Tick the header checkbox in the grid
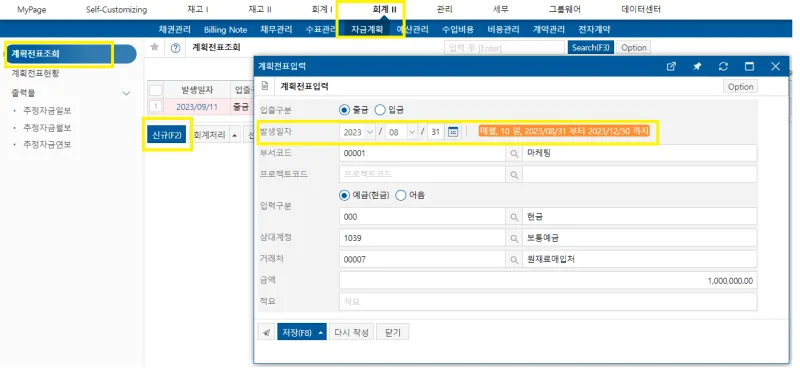 pyautogui.click(x=156, y=90)
